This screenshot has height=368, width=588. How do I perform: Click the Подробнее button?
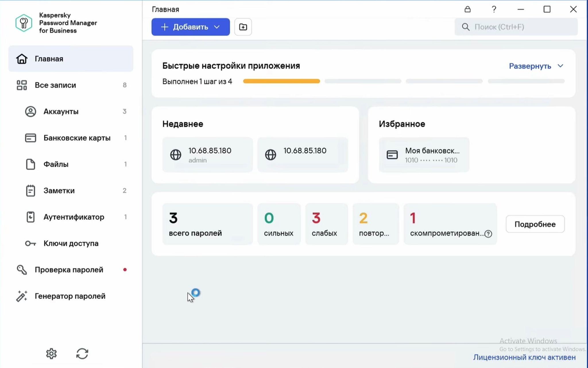[x=535, y=224]
